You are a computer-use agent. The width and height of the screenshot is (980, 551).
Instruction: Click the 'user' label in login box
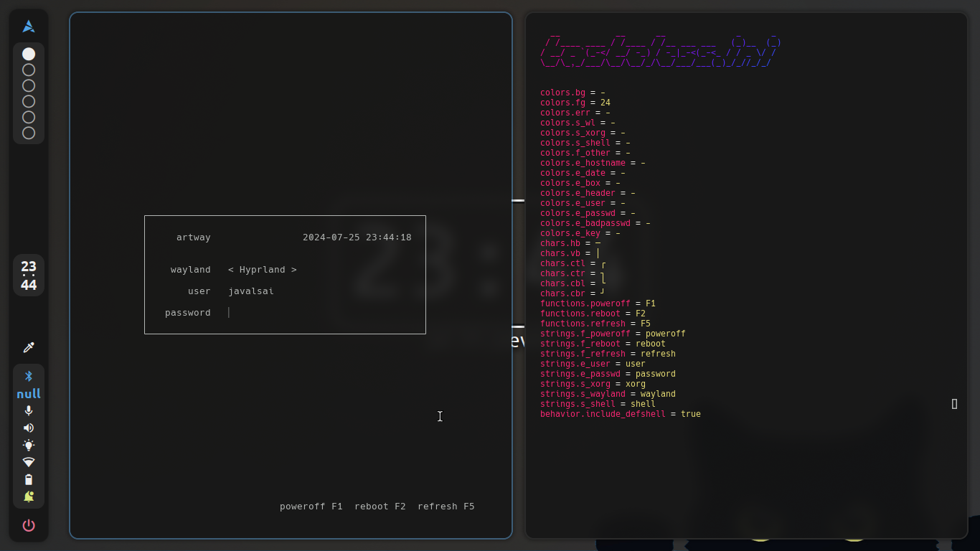(x=199, y=291)
